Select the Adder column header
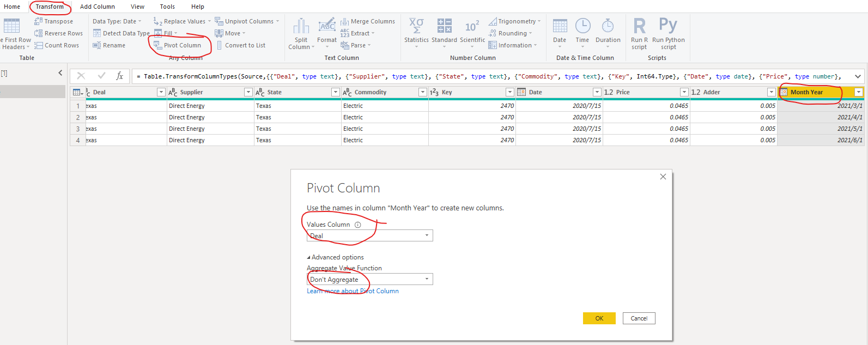 pos(733,92)
